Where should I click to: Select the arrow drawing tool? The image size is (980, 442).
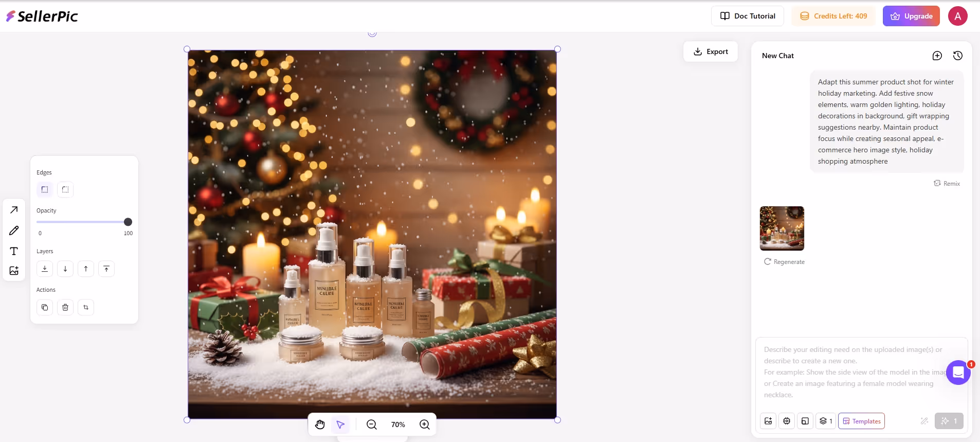(14, 210)
